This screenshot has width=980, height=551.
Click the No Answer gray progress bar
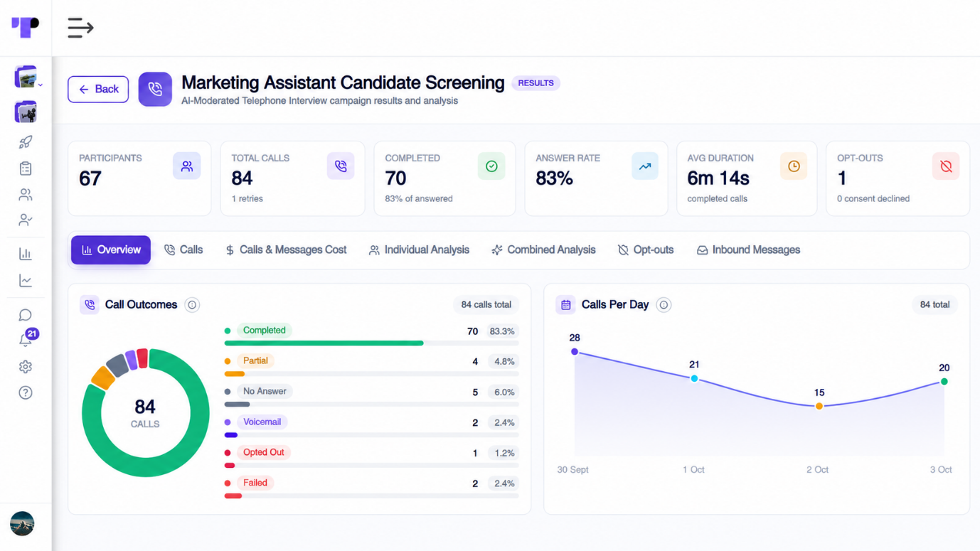(x=237, y=405)
